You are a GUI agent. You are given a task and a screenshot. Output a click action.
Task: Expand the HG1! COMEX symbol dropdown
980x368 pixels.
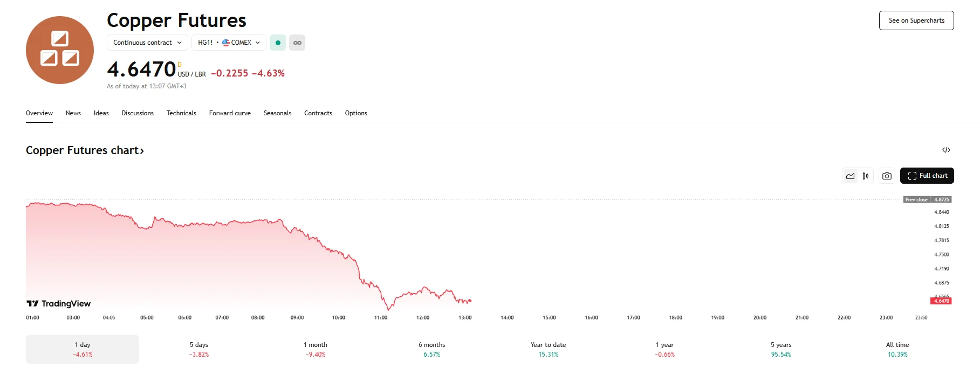tap(229, 43)
